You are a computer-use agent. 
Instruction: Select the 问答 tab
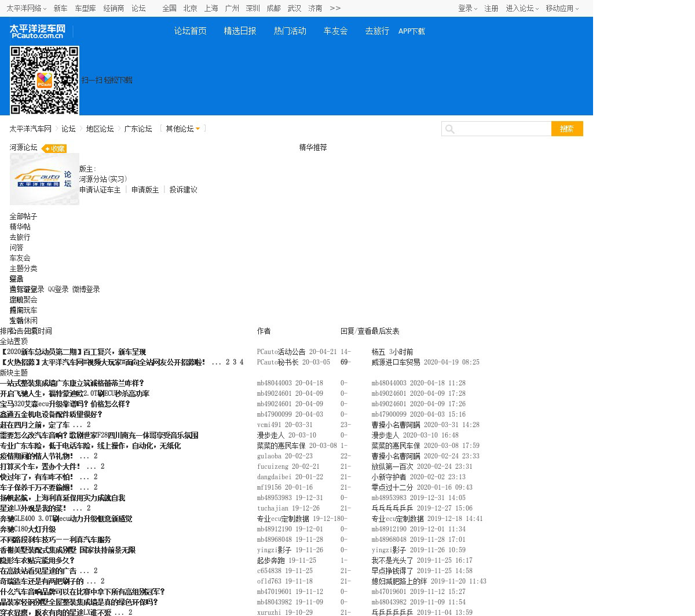[x=16, y=247]
